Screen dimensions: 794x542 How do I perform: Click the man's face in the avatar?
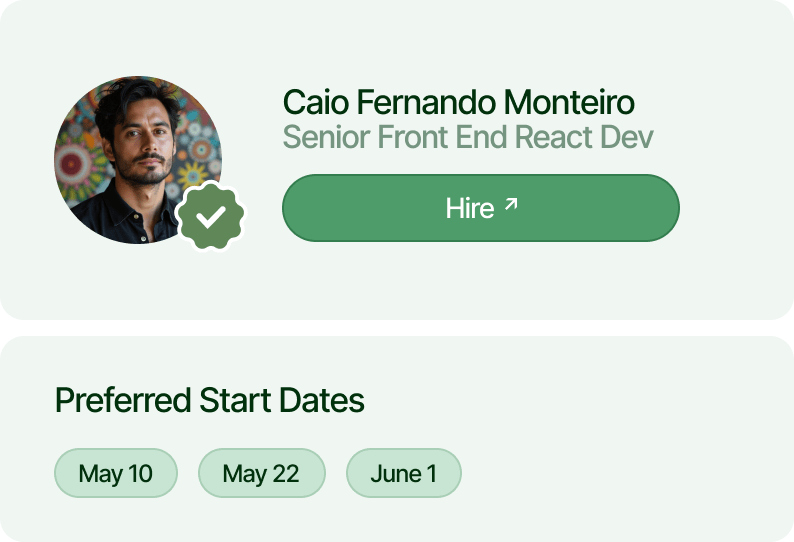click(x=144, y=145)
